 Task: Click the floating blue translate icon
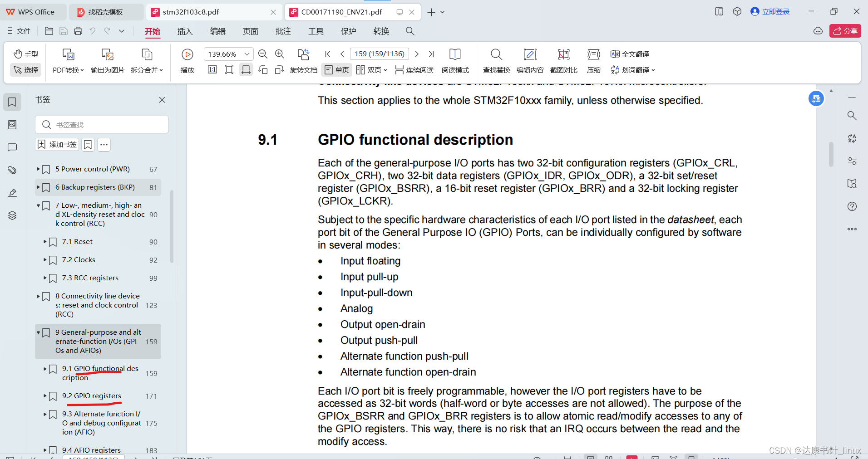[x=816, y=98]
